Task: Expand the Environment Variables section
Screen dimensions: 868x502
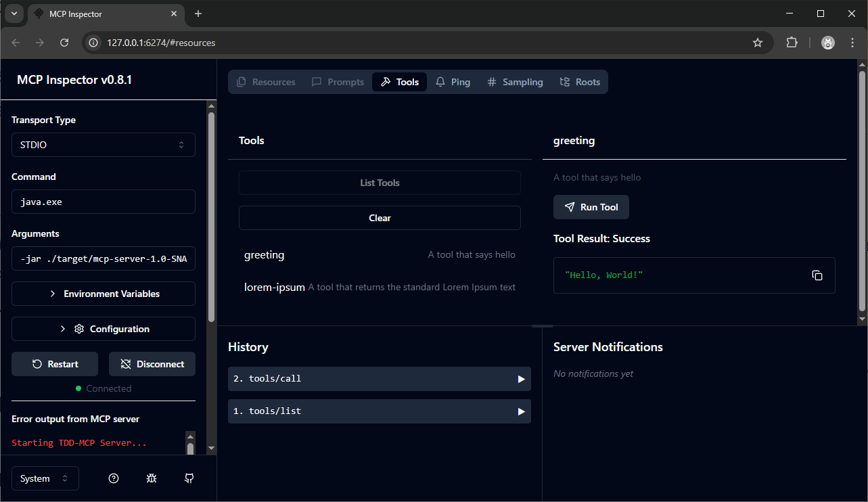Action: pos(104,294)
